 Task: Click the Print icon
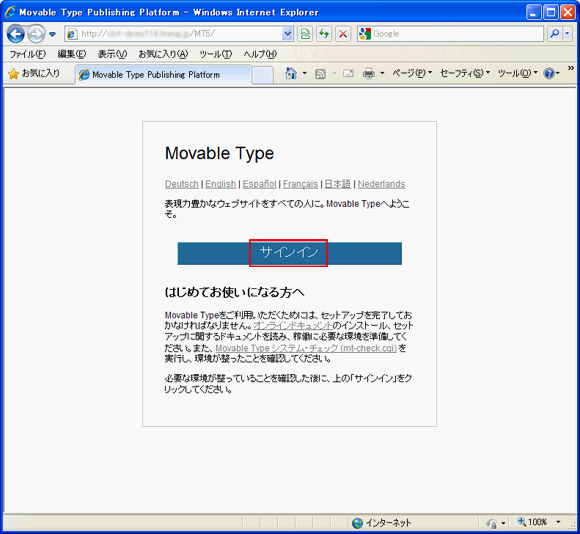(369, 74)
